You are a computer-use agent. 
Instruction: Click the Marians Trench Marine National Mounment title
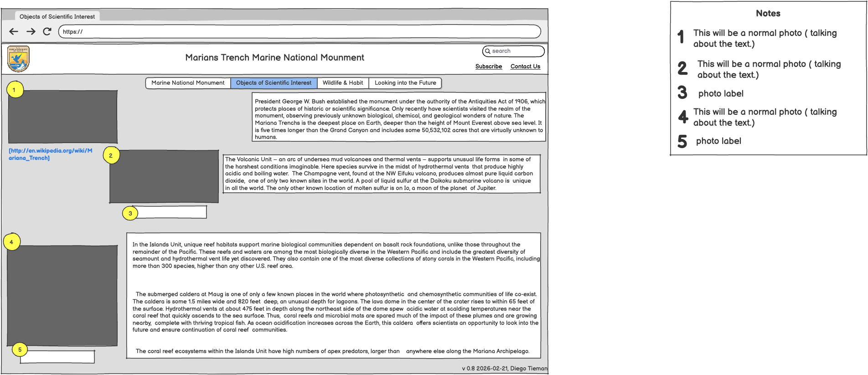click(x=274, y=57)
